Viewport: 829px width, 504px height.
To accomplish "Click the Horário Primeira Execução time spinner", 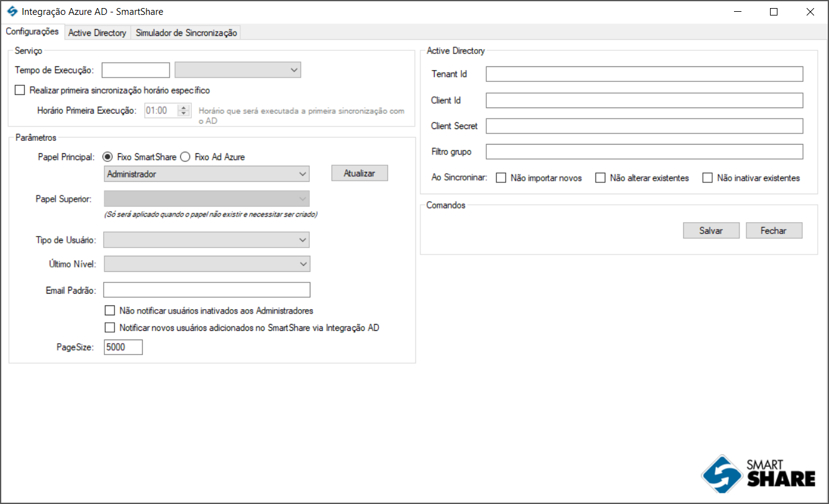I will point(167,110).
